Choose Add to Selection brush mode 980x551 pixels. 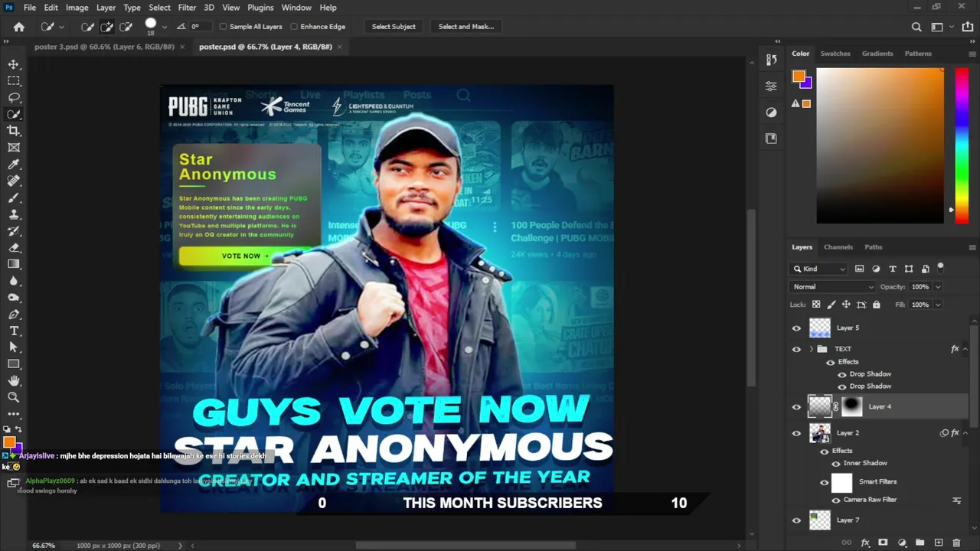pyautogui.click(x=106, y=27)
